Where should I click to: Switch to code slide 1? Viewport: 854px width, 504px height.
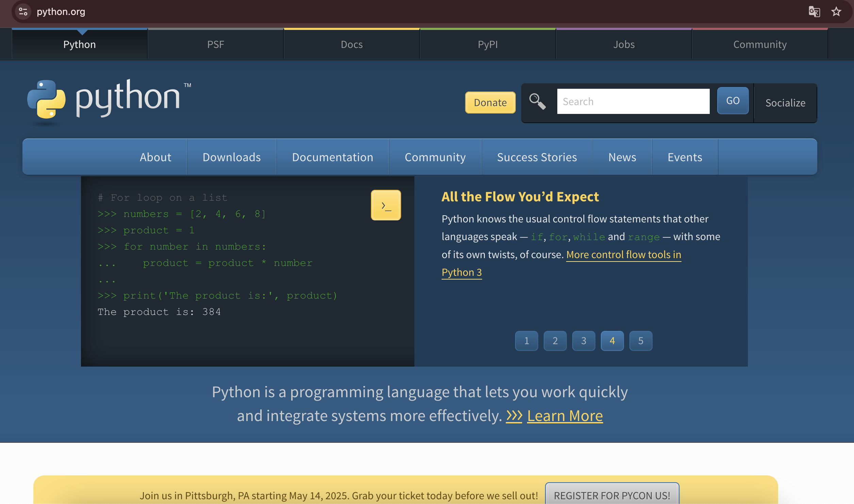pos(526,341)
